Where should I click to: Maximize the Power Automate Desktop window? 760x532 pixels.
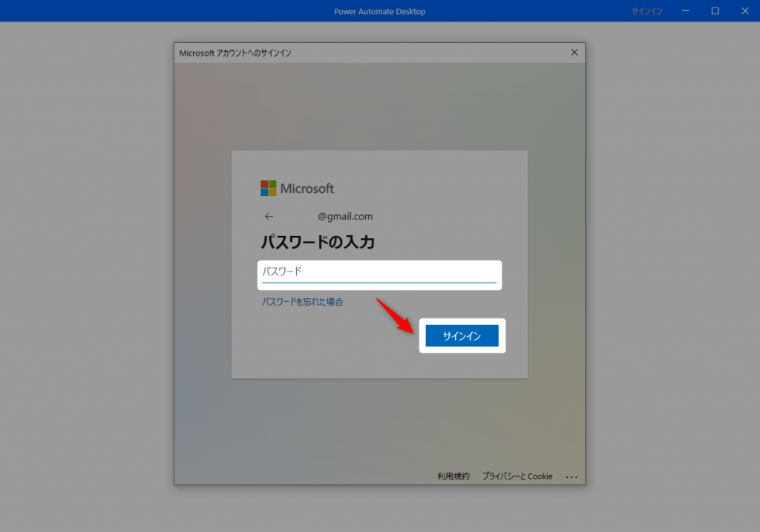[715, 10]
